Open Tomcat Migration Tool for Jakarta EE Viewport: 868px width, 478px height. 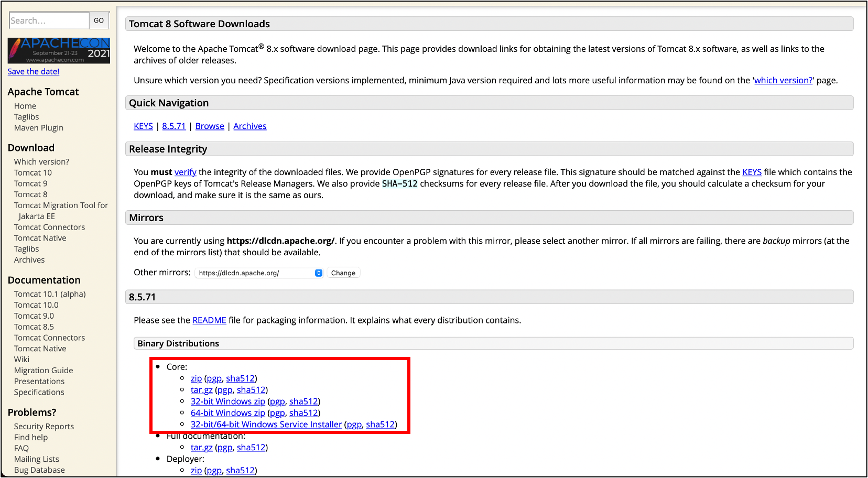tap(61, 211)
